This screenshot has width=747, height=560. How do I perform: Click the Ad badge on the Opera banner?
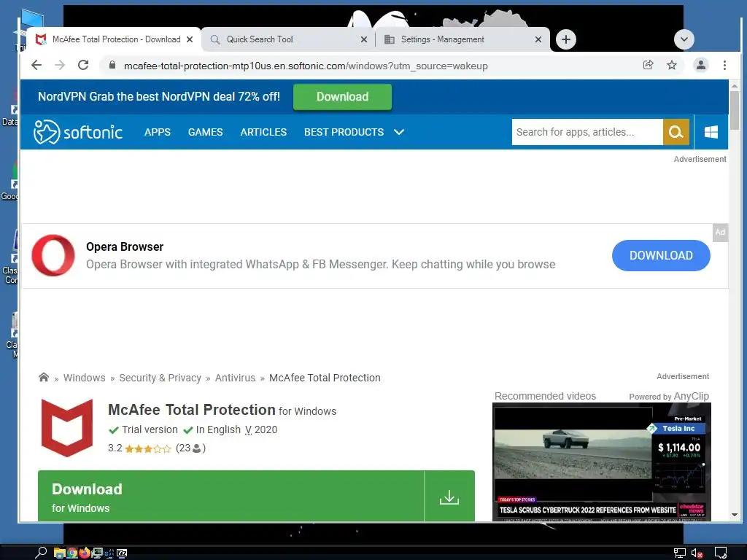(x=720, y=233)
